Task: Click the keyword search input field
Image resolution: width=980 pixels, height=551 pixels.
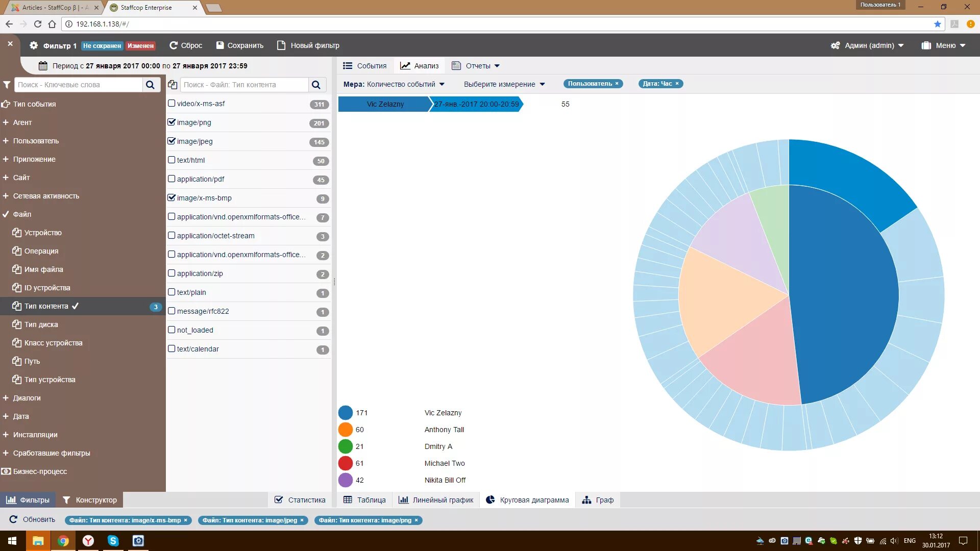Action: click(79, 85)
